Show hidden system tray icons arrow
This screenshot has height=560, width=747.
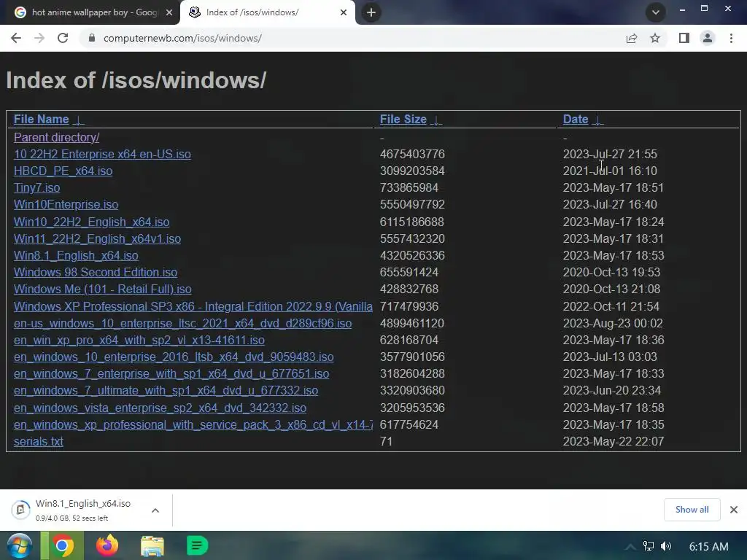(x=630, y=547)
